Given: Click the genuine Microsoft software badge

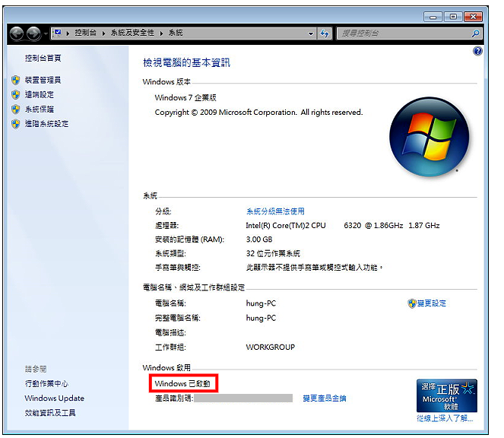Looking at the screenshot, I should (447, 395).
